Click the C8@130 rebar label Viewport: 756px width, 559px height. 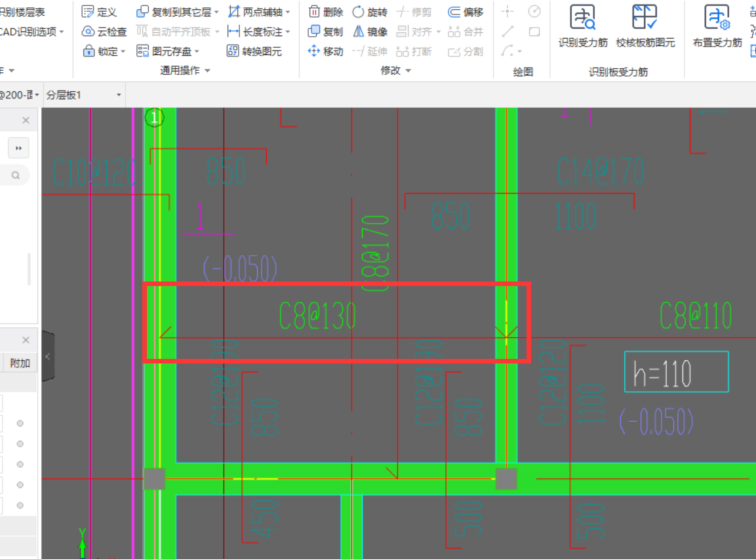click(x=317, y=316)
